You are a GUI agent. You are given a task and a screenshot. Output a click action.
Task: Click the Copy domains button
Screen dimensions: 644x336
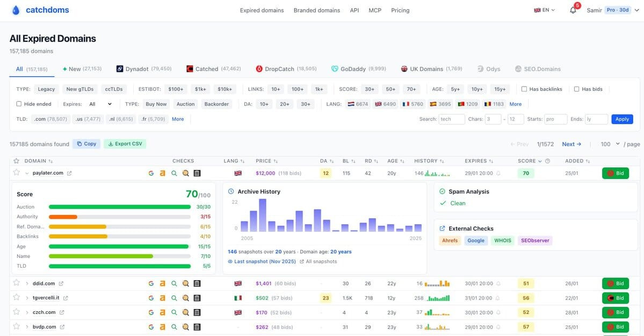(x=86, y=144)
